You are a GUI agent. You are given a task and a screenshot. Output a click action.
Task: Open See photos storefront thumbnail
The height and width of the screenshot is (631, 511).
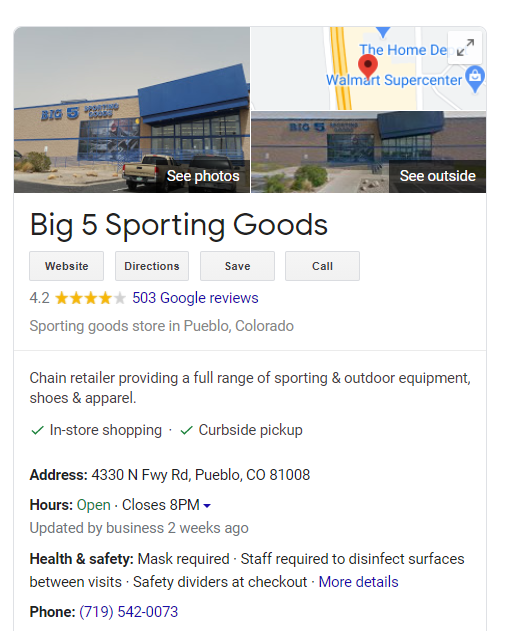coord(132,110)
